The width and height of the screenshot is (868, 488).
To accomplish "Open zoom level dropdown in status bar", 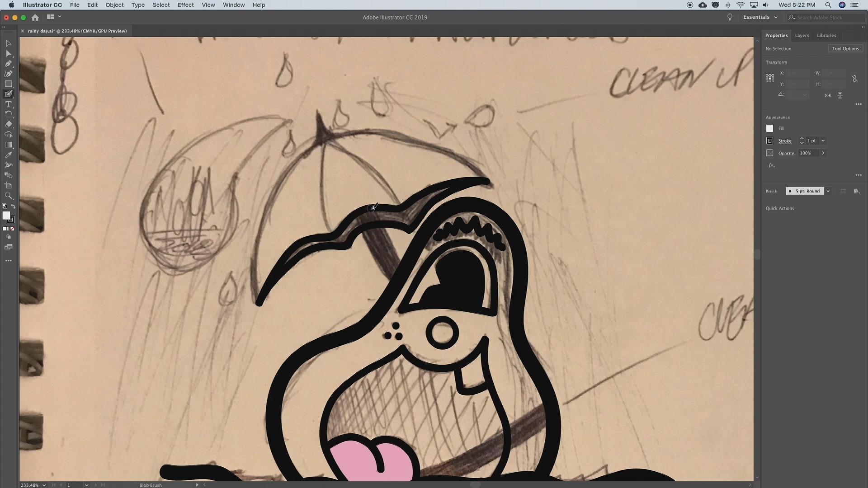I will tap(44, 485).
